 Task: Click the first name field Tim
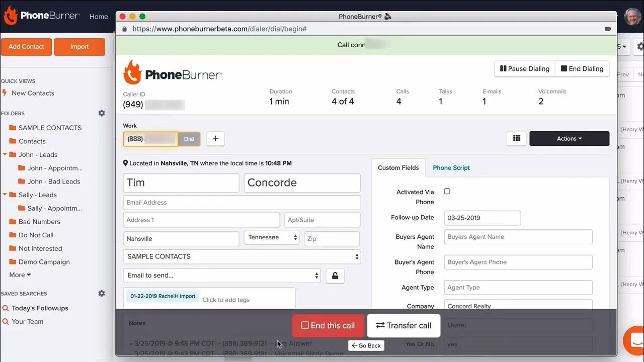181,183
